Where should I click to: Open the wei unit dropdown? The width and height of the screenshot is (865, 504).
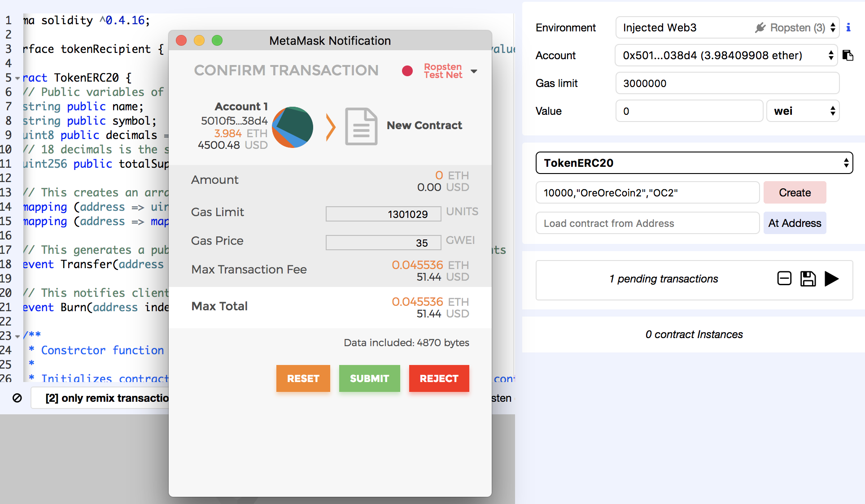click(x=803, y=111)
